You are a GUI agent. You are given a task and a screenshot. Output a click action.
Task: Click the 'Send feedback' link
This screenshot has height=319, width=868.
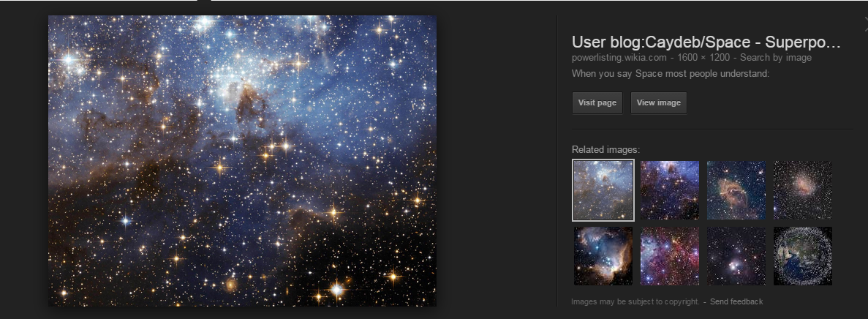[x=736, y=302]
